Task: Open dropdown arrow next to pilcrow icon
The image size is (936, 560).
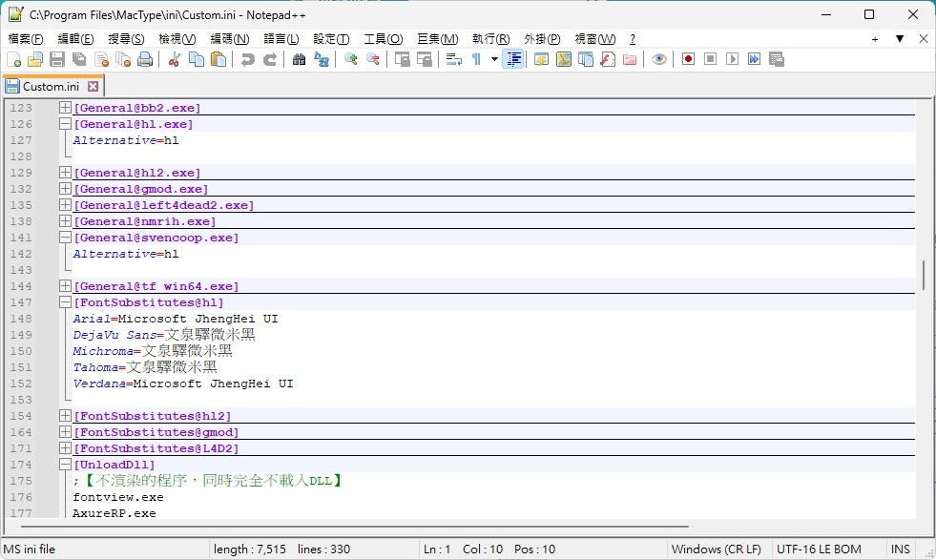Action: (494, 59)
